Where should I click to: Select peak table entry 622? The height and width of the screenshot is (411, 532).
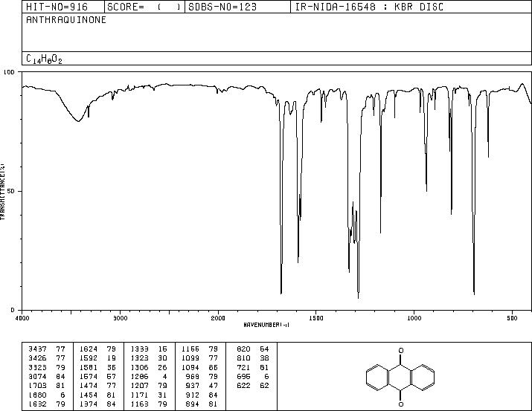coord(243,386)
